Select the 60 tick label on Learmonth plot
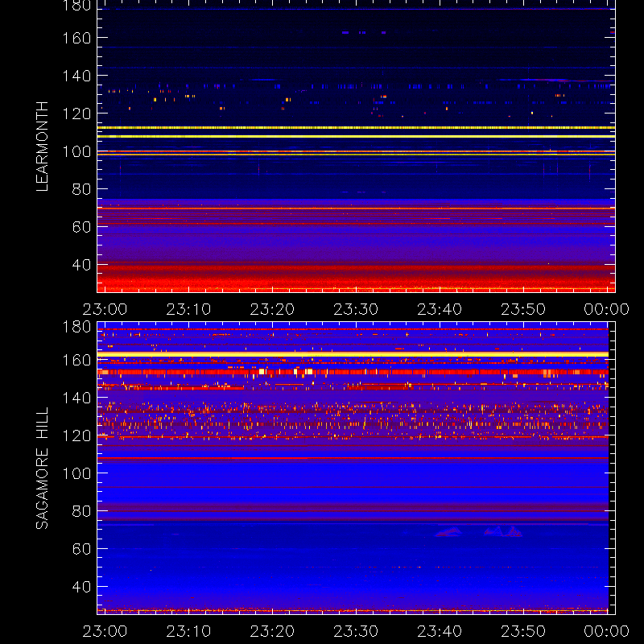 [x=81, y=227]
